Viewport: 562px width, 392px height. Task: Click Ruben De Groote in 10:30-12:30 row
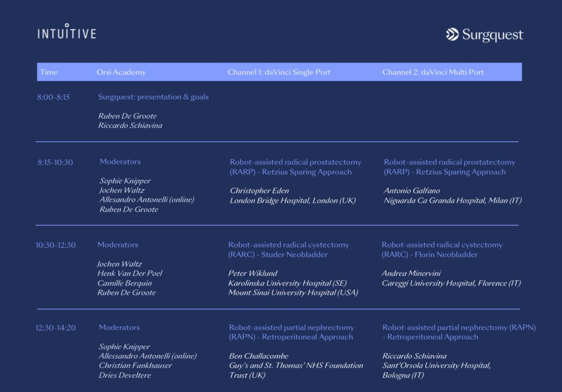pos(126,292)
